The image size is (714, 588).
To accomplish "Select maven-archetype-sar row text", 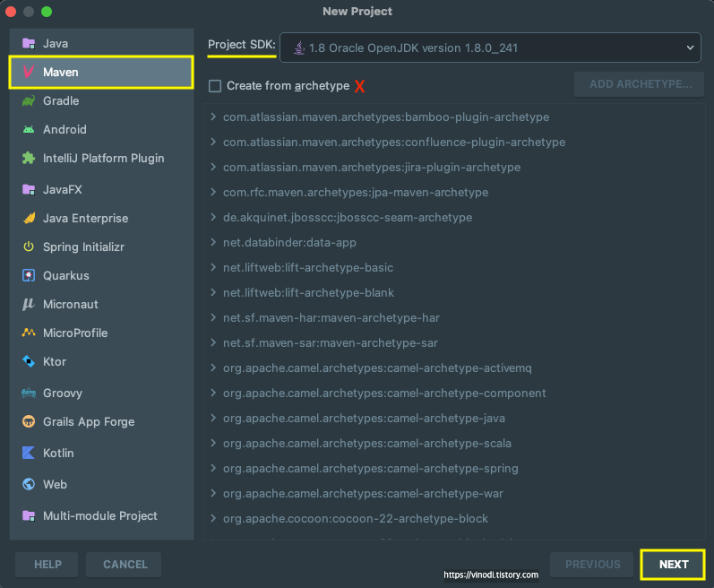I will click(x=331, y=342).
